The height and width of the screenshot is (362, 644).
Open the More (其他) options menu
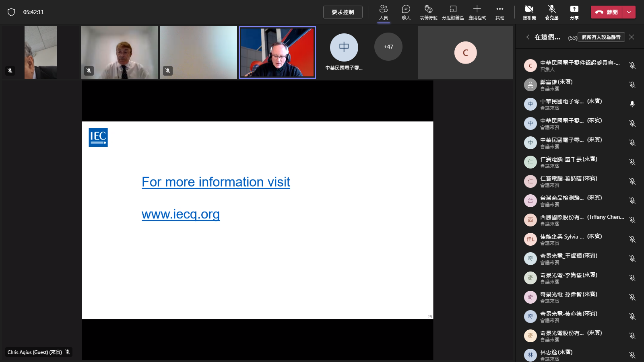pos(500,12)
